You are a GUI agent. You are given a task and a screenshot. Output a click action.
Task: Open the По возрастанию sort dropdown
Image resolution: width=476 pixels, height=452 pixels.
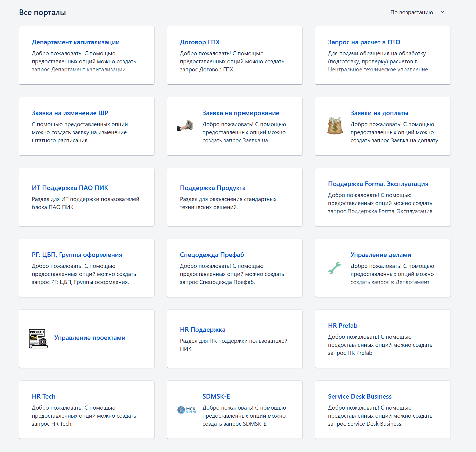pyautogui.click(x=417, y=12)
